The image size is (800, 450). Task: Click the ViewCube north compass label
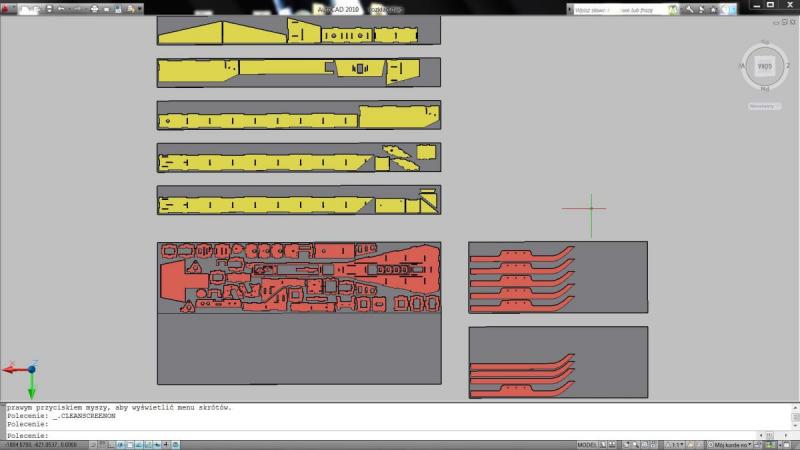pos(765,42)
